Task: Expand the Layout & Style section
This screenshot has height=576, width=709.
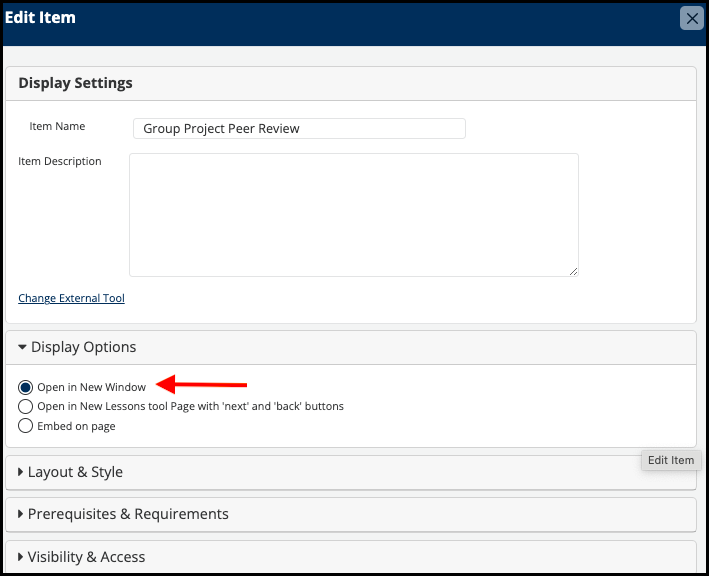Action: [x=71, y=472]
